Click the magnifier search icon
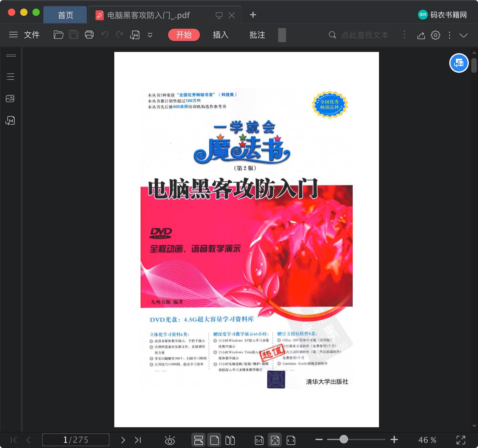The image size is (478, 448). point(332,35)
